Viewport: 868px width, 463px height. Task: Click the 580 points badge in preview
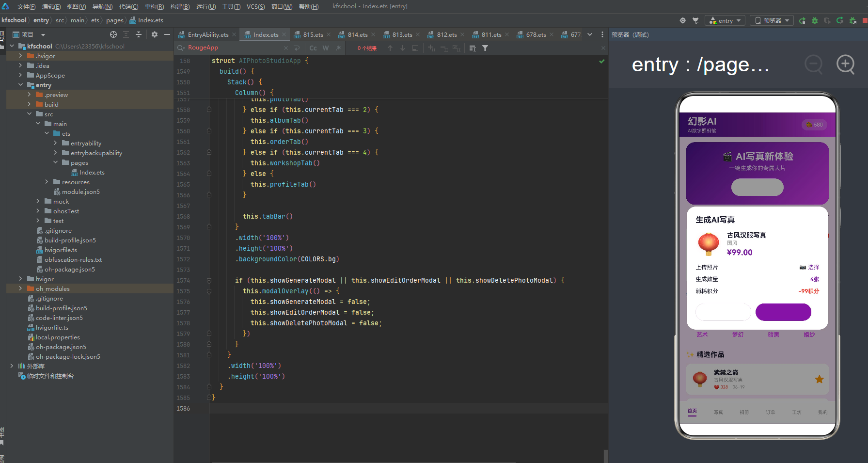814,125
